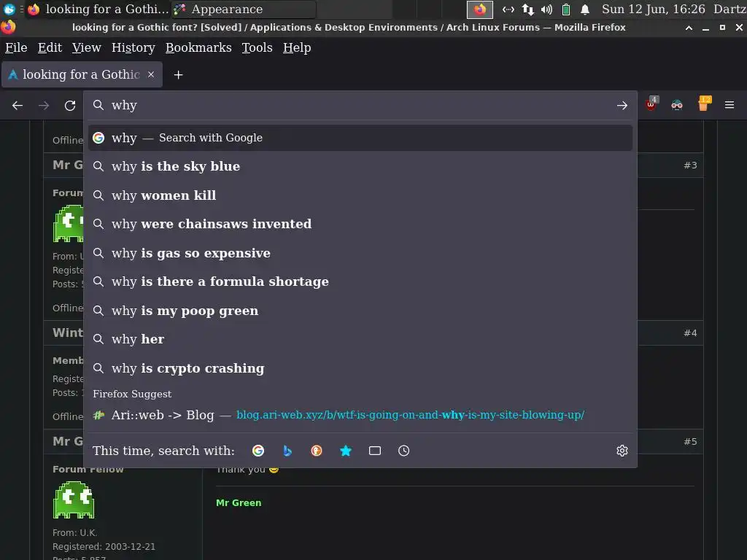747x560 pixels.
Task: Open Firefox hamburger application menu
Action: [x=729, y=105]
